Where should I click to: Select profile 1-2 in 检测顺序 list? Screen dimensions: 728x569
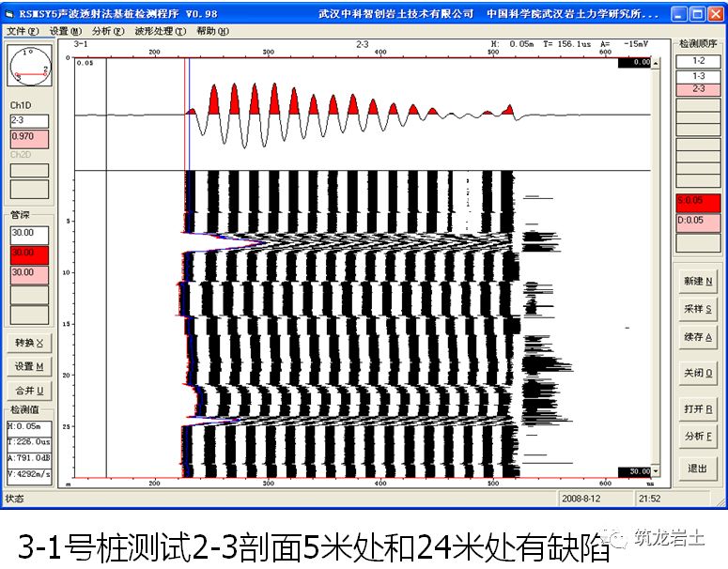click(698, 61)
